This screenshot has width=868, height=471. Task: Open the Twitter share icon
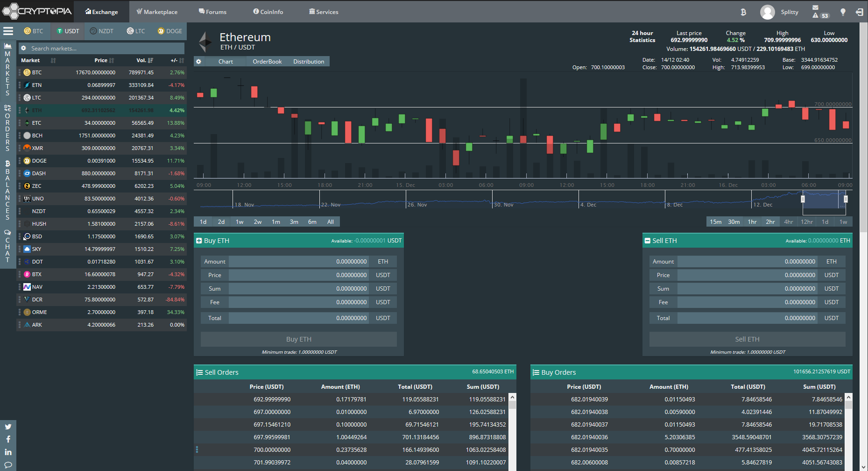[8, 426]
